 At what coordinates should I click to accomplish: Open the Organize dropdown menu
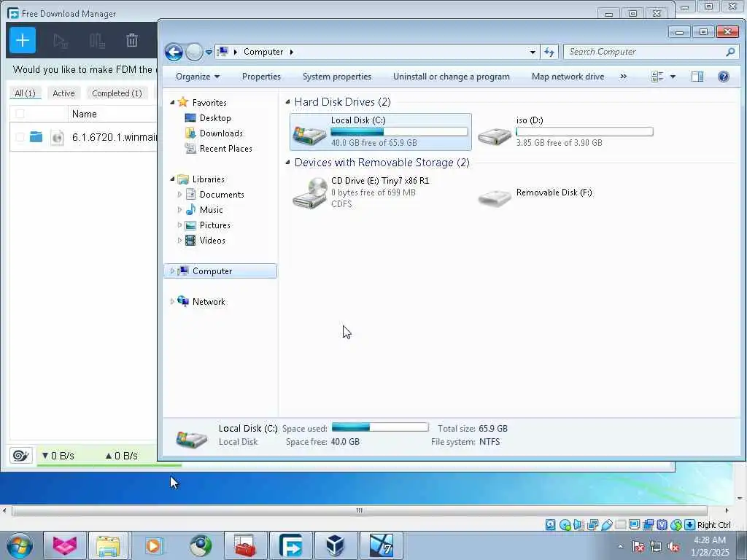[x=198, y=77]
